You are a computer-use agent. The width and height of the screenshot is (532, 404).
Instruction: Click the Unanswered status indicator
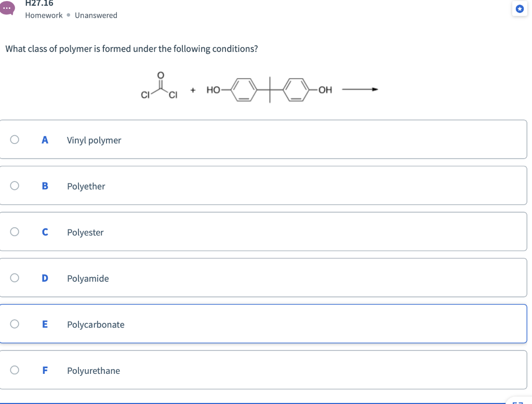pos(96,15)
